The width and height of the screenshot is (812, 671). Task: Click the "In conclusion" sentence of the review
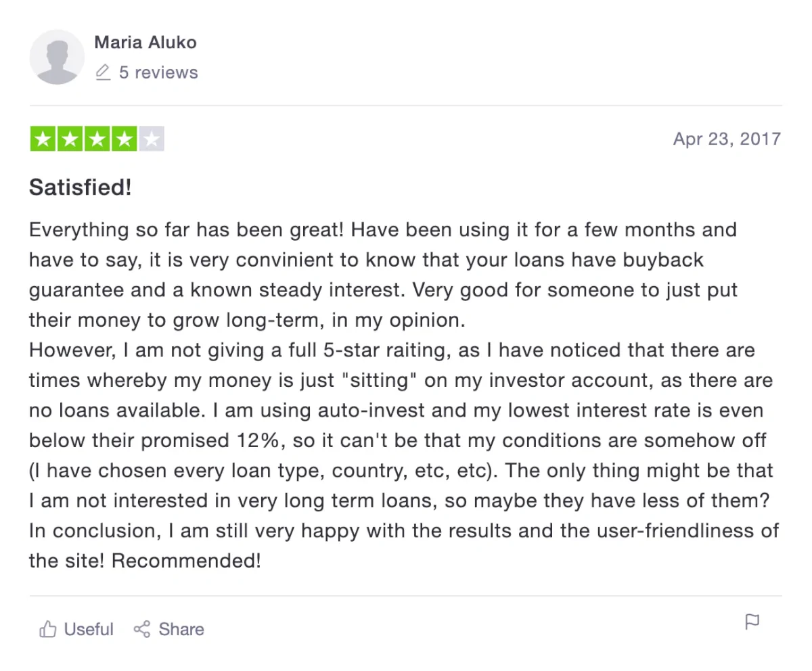click(x=404, y=546)
